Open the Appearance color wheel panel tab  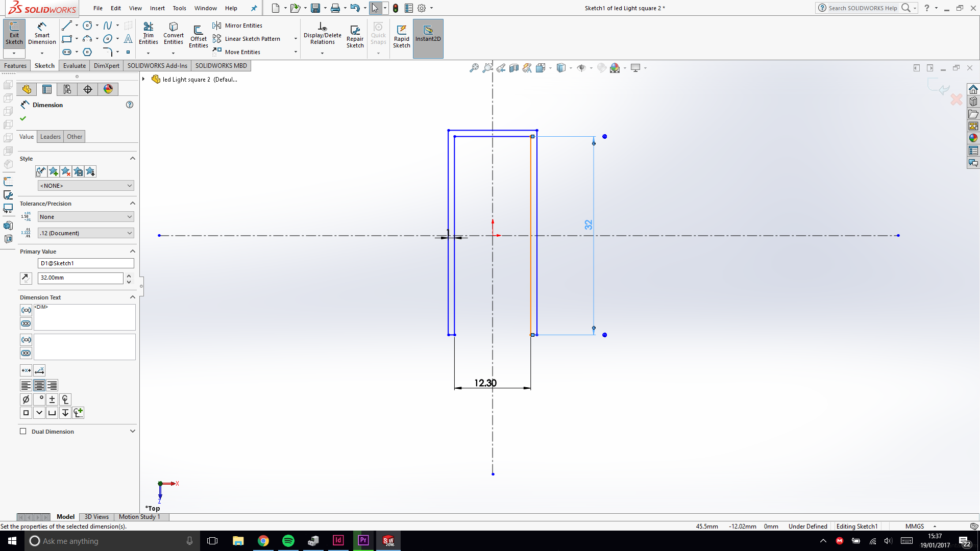point(108,89)
